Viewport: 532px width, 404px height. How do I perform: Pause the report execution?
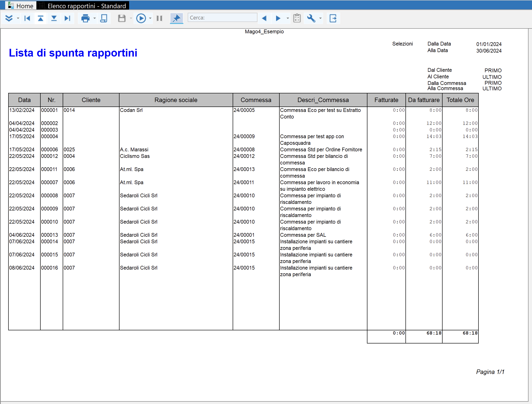click(x=159, y=18)
